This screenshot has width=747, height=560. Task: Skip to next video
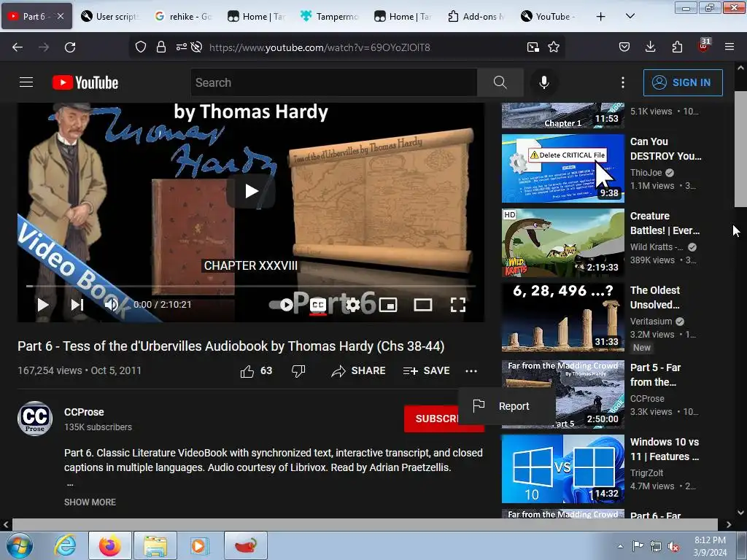(77, 305)
